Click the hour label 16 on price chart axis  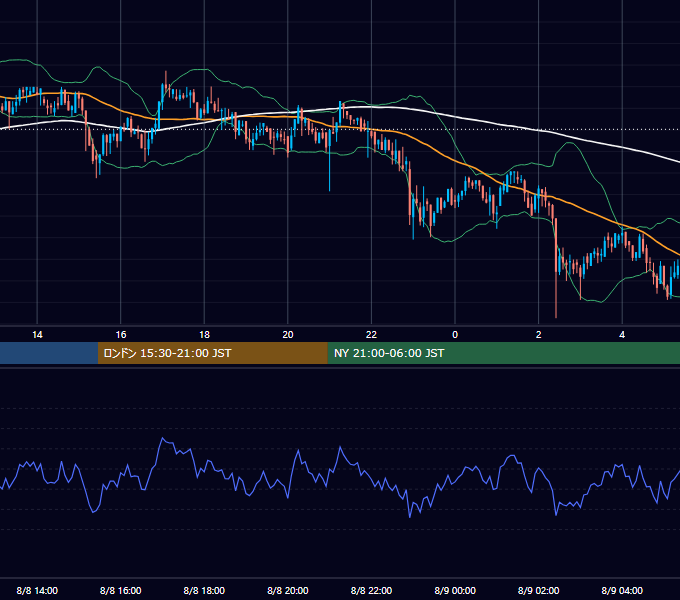(x=121, y=335)
